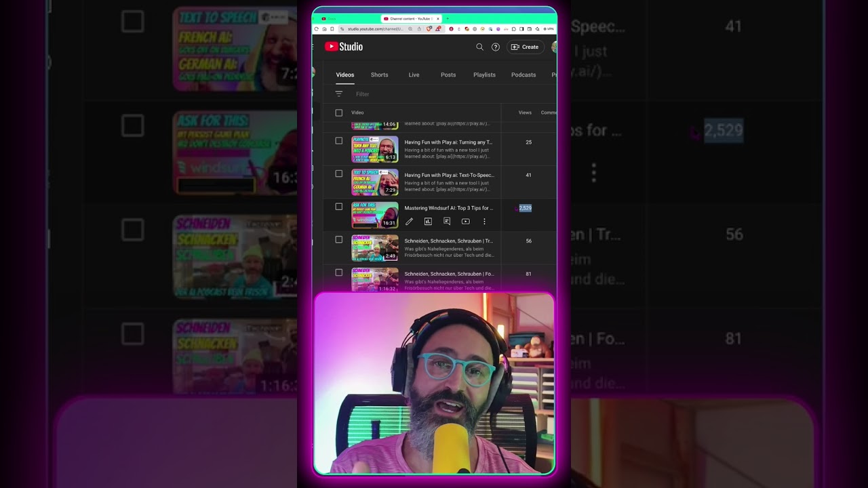Open the Posts tab
This screenshot has height=488, width=868.
(448, 75)
